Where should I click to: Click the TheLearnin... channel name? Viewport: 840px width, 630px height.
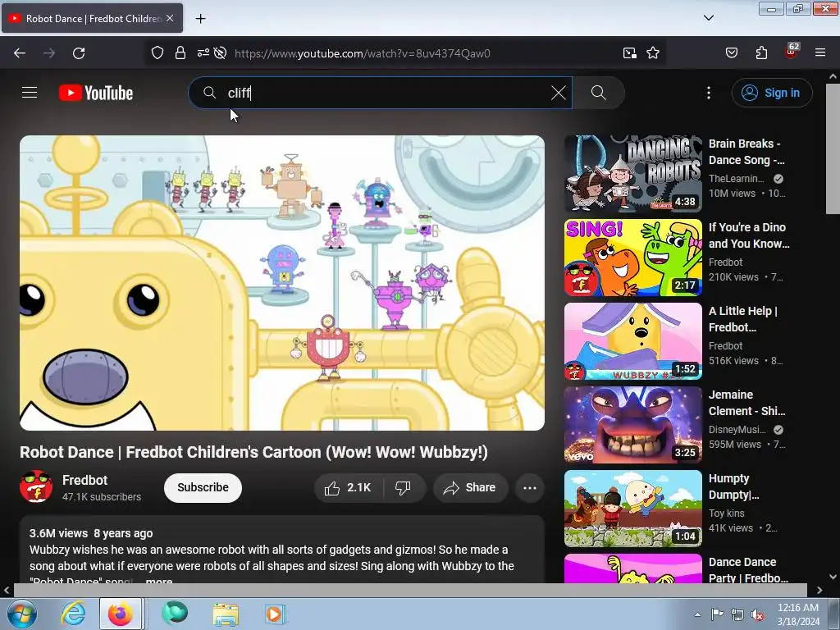click(736, 178)
